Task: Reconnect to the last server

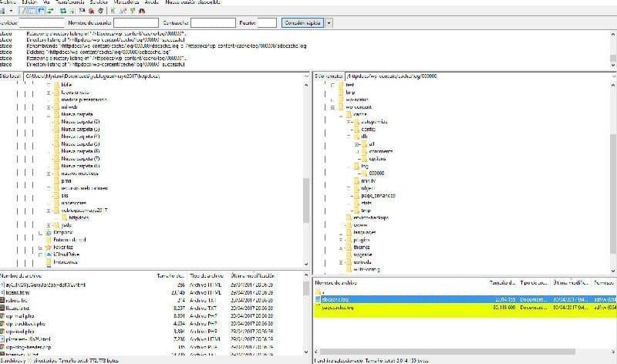Action: coord(101,11)
